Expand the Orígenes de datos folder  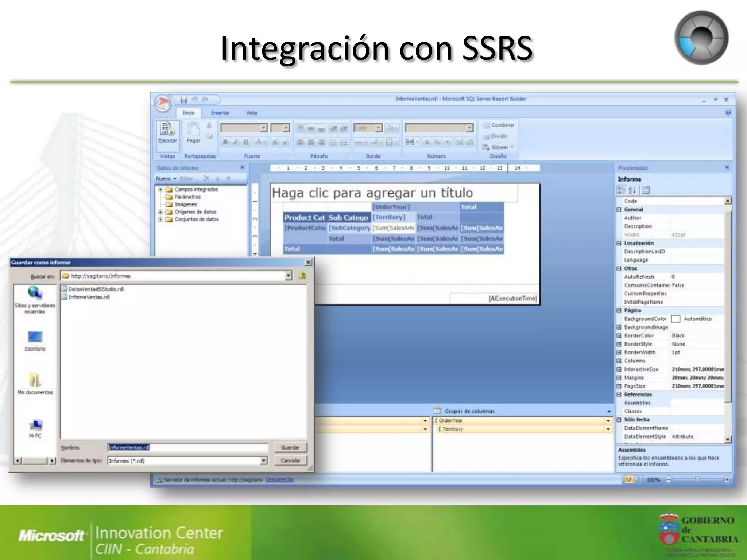tap(160, 212)
